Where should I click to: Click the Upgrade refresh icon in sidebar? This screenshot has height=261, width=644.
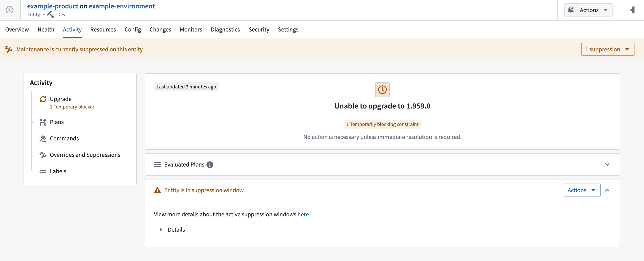pyautogui.click(x=43, y=99)
